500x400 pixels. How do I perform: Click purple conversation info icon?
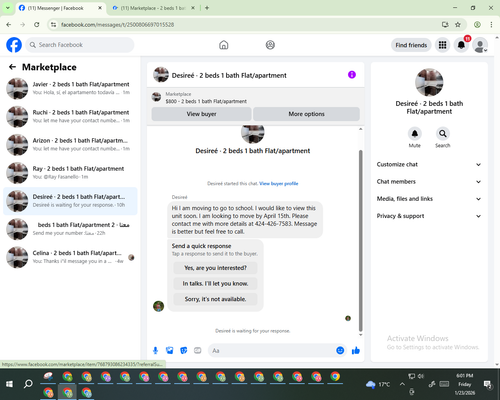[x=352, y=75]
